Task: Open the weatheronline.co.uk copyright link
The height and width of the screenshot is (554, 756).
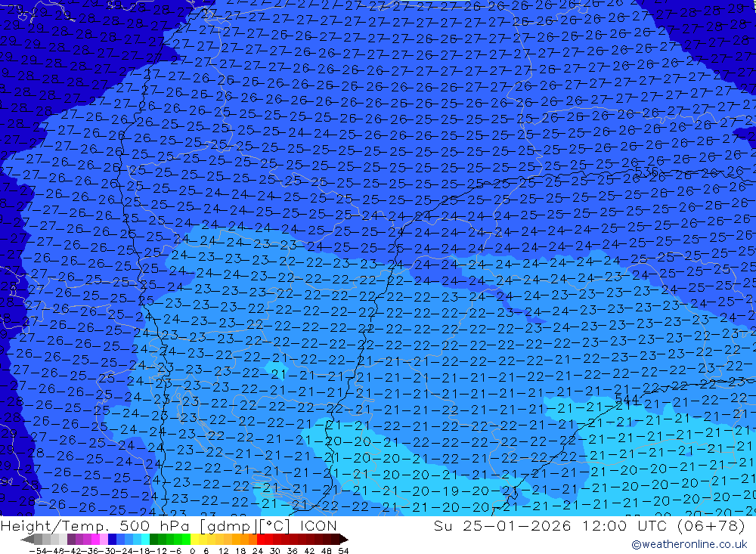Action: pyautogui.click(x=689, y=544)
